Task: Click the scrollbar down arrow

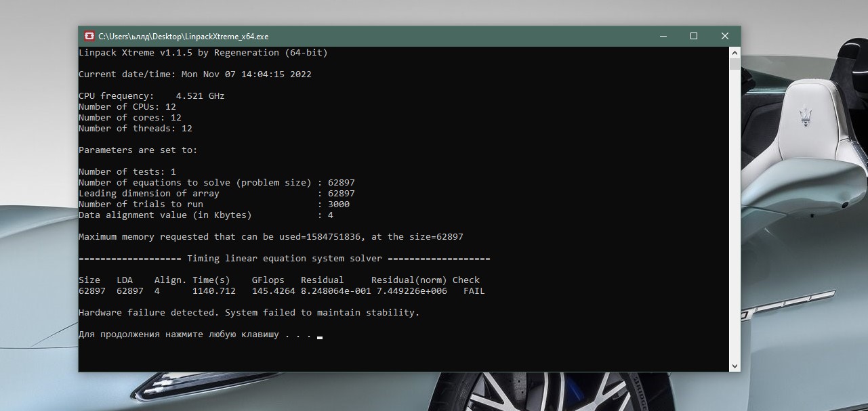Action: coord(735,366)
